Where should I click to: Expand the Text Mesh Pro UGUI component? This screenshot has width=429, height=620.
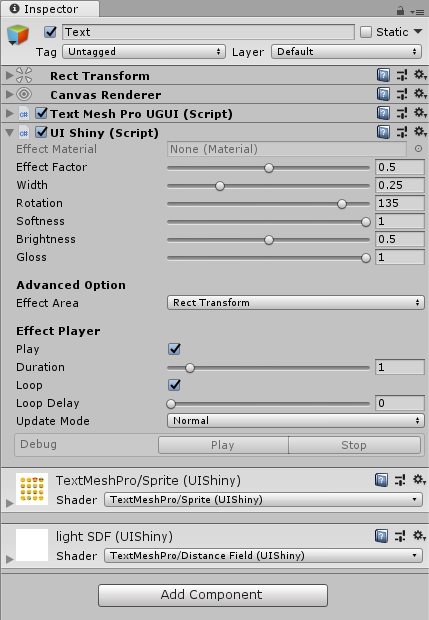pos(9,113)
